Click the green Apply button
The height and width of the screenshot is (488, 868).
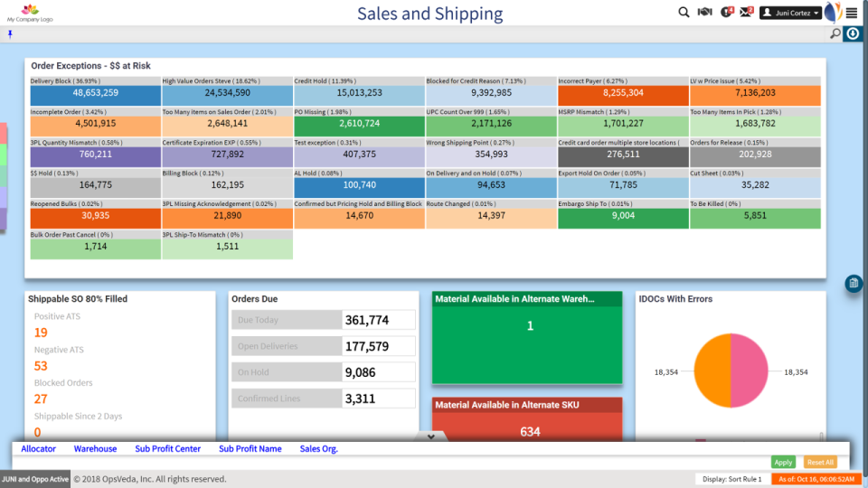click(x=783, y=462)
